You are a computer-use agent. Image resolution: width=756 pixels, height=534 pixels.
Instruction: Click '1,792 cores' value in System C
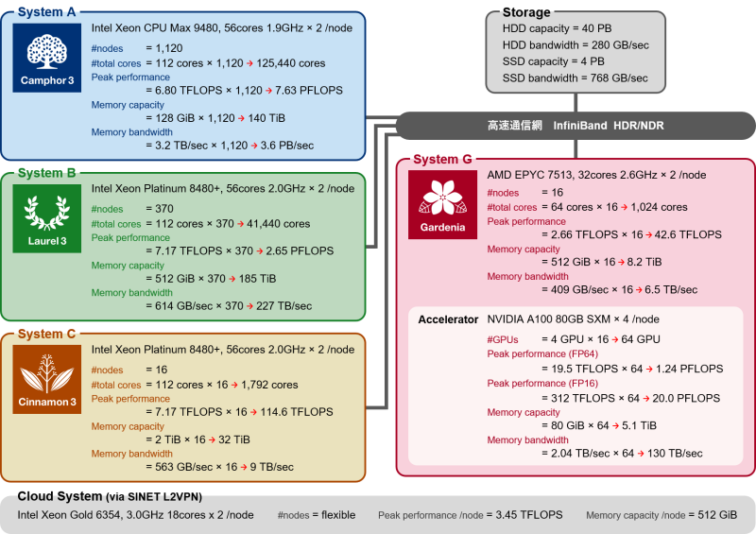coord(269,385)
